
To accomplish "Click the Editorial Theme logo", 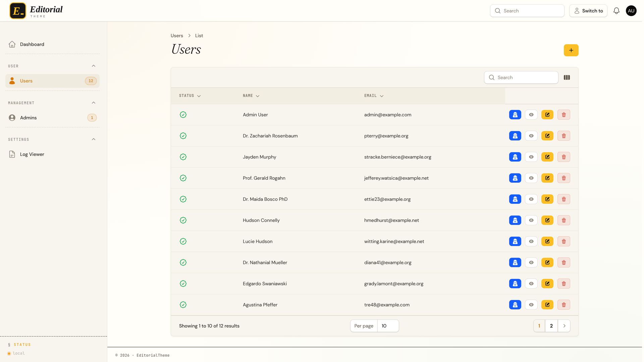I will point(36,11).
